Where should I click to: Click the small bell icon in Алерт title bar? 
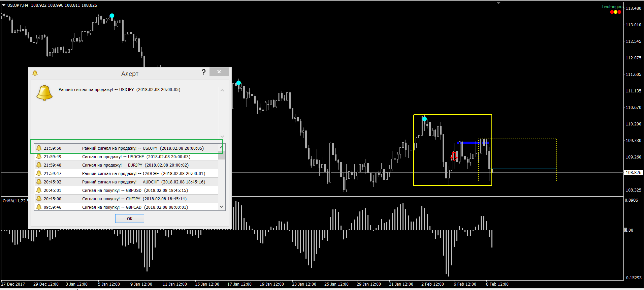pos(35,73)
